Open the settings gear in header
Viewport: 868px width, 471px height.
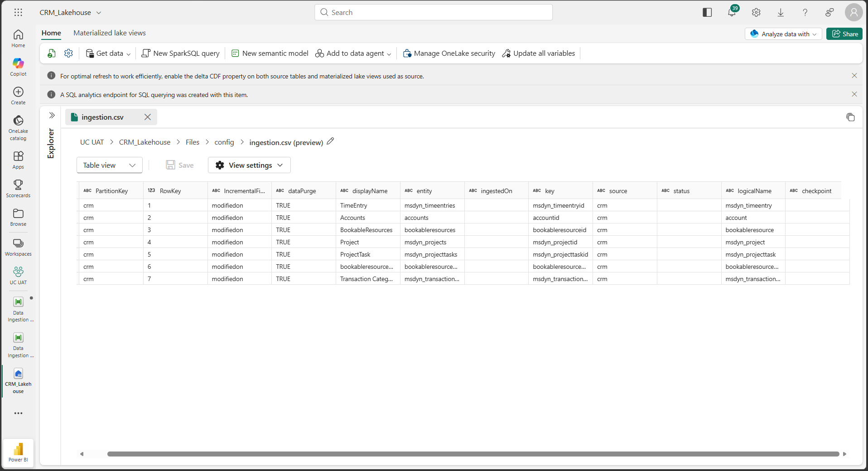(x=756, y=12)
